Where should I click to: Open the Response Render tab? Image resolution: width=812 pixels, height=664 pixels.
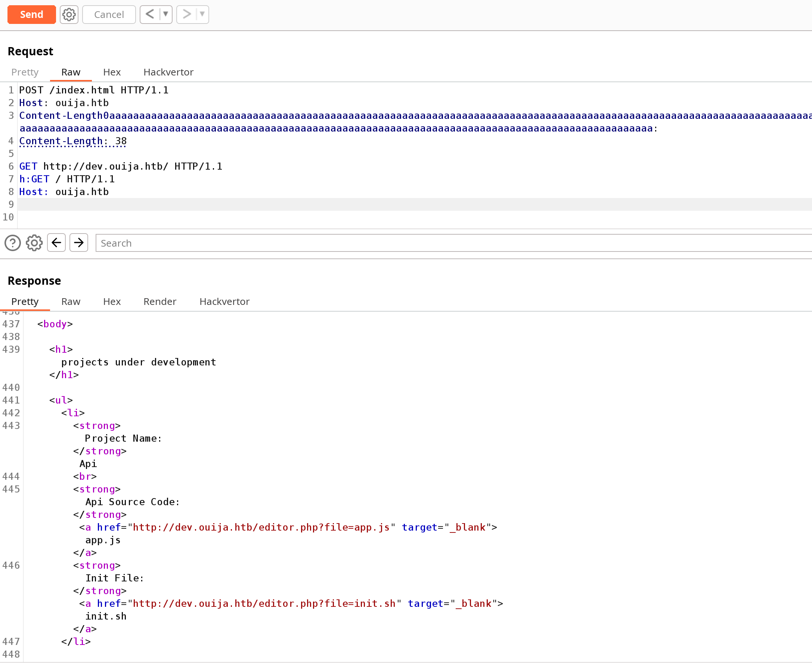(x=160, y=302)
